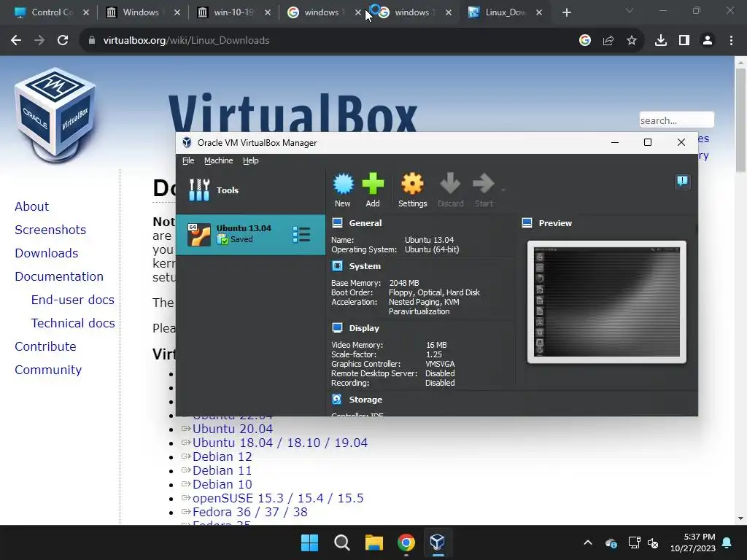747x560 pixels.
Task: Open the File menu in VirtualBox Manager
Action: (x=188, y=160)
